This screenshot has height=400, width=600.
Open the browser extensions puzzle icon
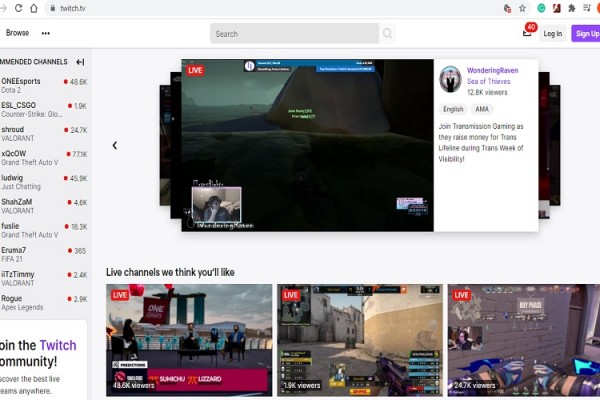(x=572, y=8)
